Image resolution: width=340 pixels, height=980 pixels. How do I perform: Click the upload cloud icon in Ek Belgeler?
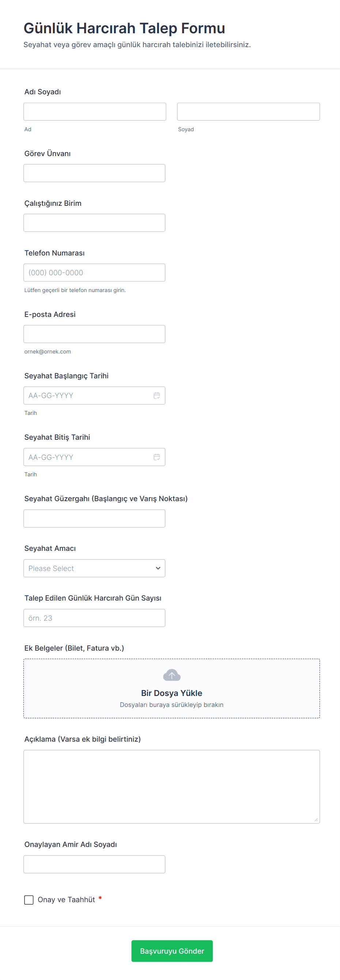[171, 675]
